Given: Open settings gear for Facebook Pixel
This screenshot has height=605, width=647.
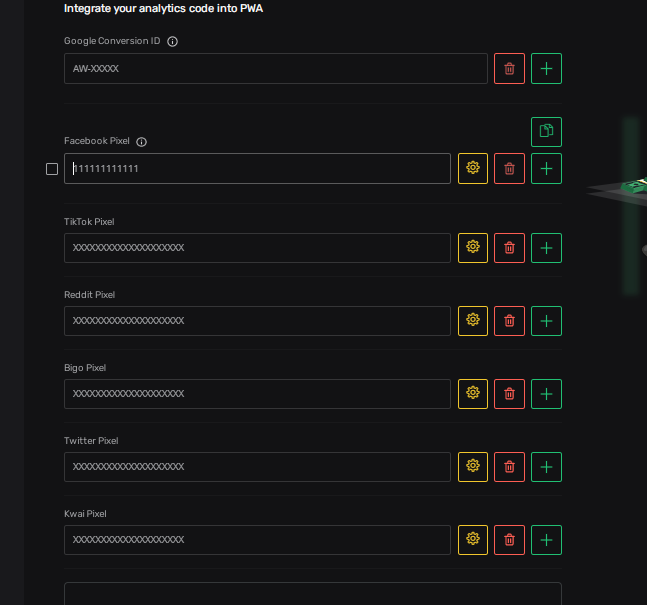Looking at the screenshot, I should coord(473,168).
